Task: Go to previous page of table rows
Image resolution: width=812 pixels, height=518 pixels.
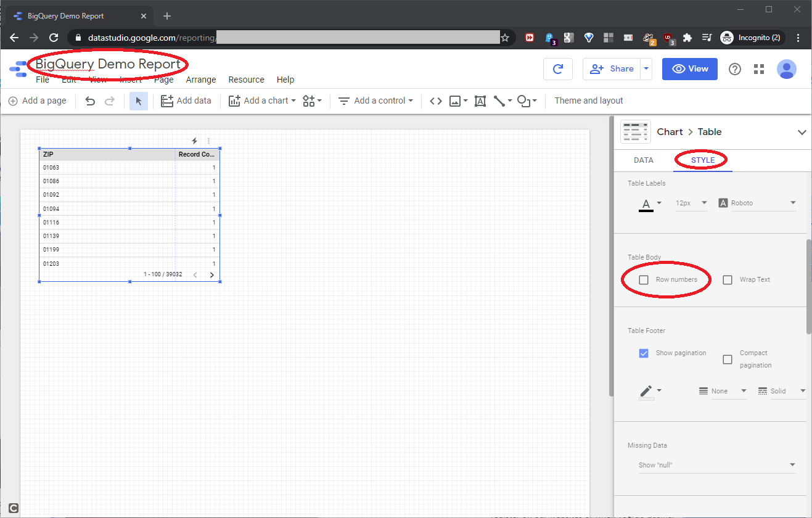Action: pos(195,274)
